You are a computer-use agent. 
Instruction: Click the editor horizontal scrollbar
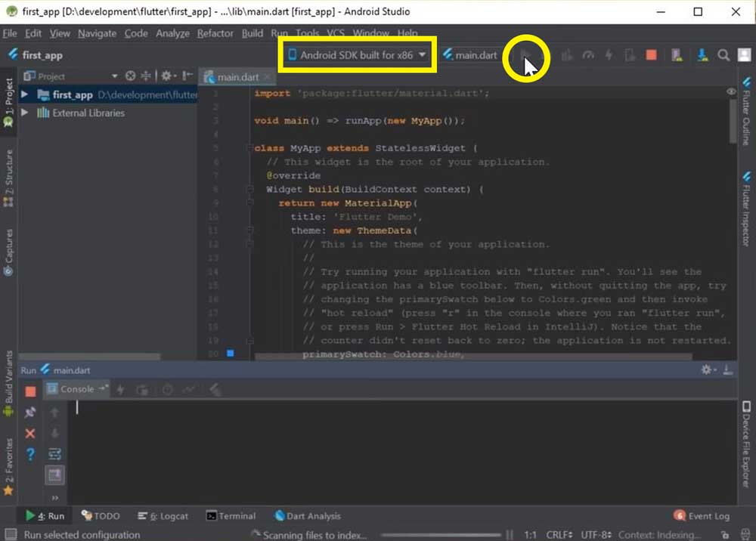tap(473, 357)
